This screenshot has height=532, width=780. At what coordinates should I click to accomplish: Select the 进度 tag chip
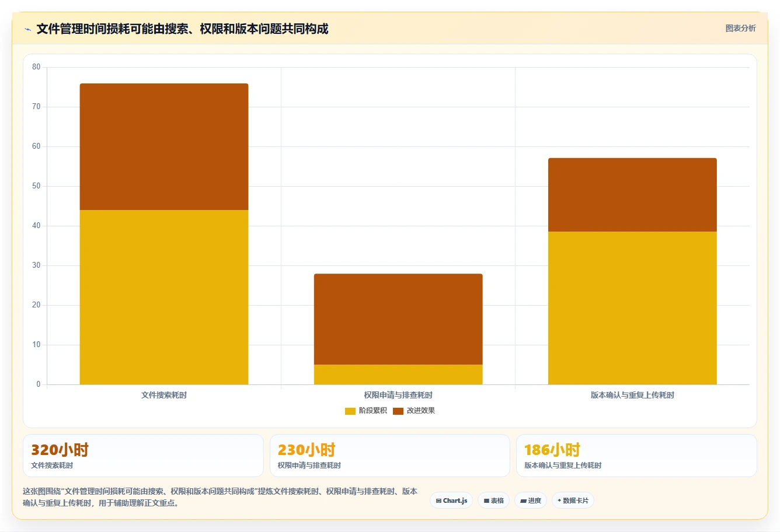(x=531, y=501)
